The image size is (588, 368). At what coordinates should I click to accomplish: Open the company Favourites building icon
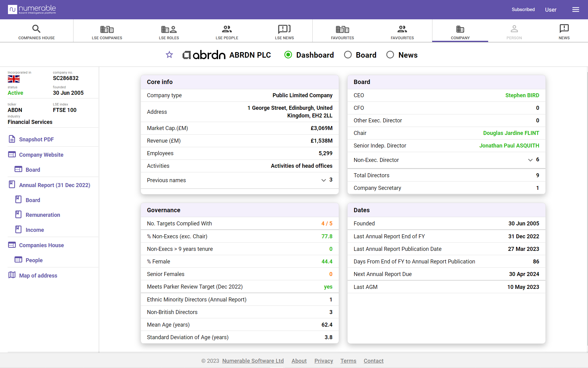point(342,29)
